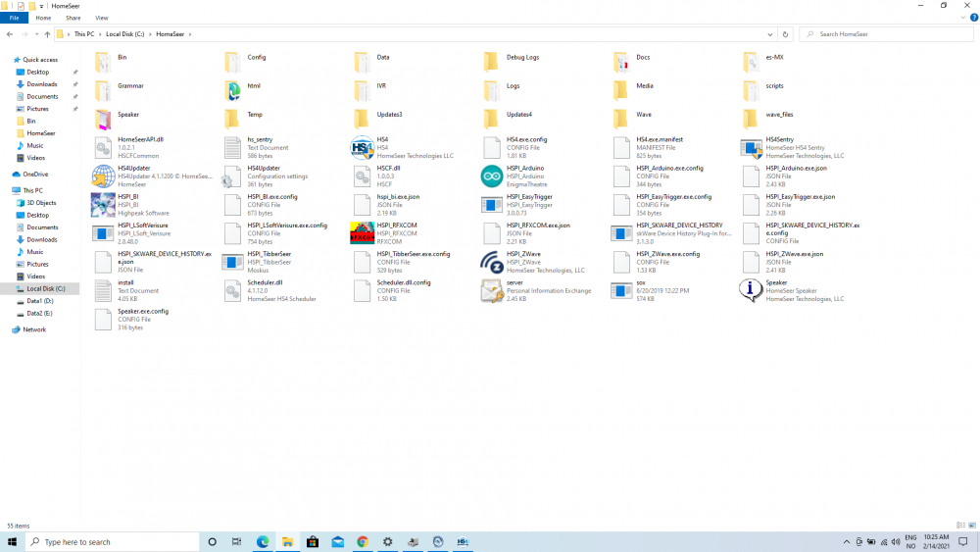The width and height of the screenshot is (980, 552).
Task: Select the HS4Updater globe icon
Action: (103, 176)
